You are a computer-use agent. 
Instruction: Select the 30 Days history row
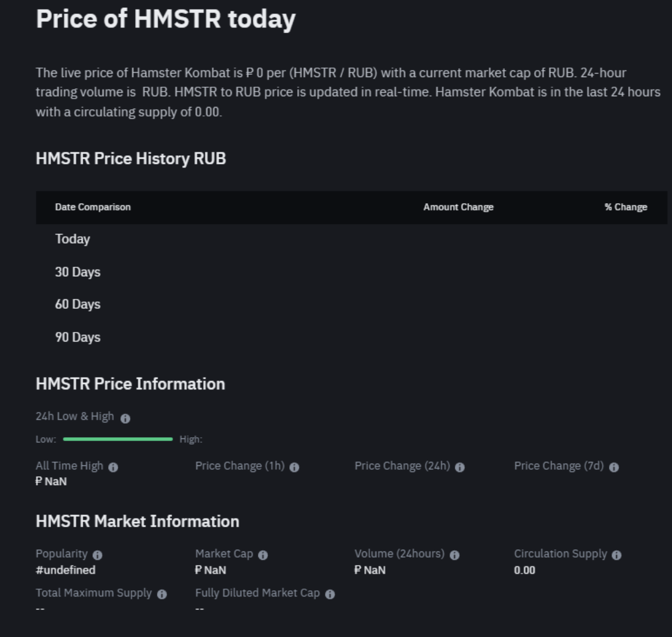click(78, 272)
